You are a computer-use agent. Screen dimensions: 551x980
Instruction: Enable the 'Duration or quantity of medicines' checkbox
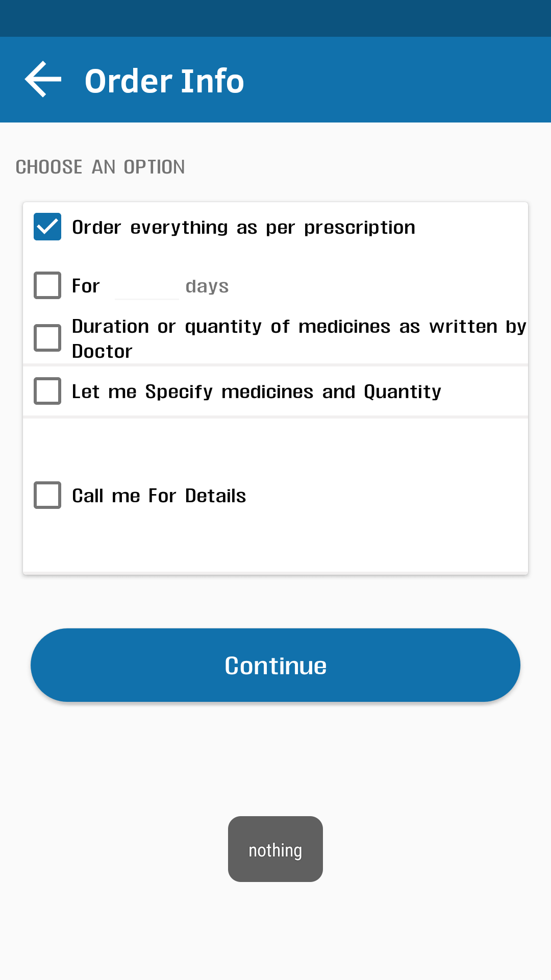coord(47,338)
